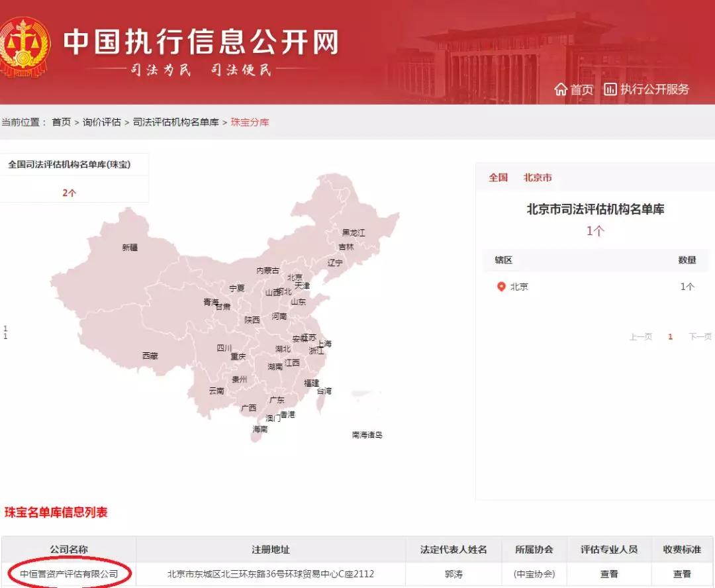Click 海南 on the map
This screenshot has width=715, height=588.
[260, 429]
